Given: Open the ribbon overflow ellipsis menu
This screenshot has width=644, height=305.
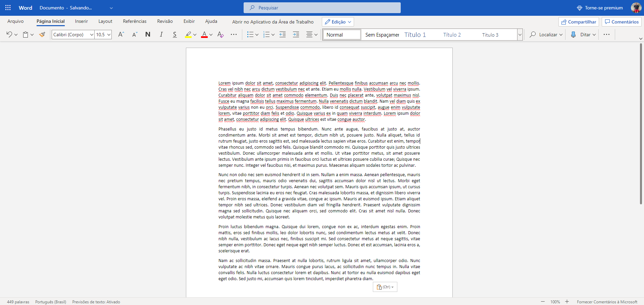Looking at the screenshot, I should tap(606, 34).
